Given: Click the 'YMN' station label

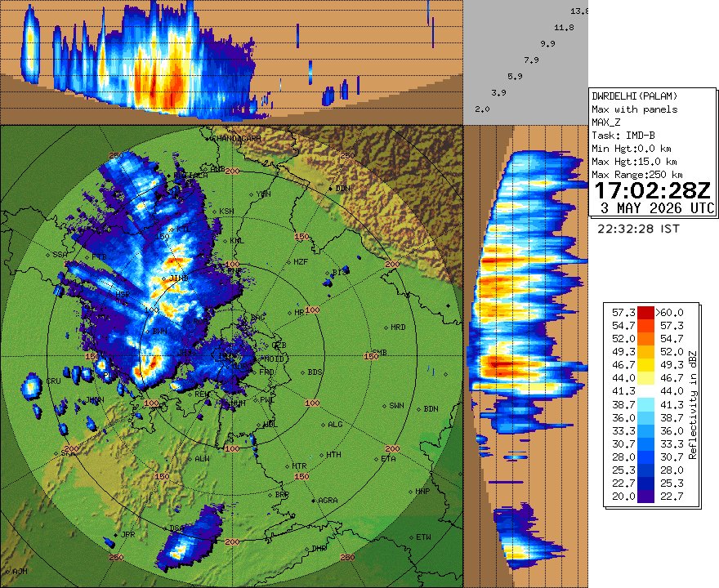Looking at the screenshot, I should click(x=263, y=194).
